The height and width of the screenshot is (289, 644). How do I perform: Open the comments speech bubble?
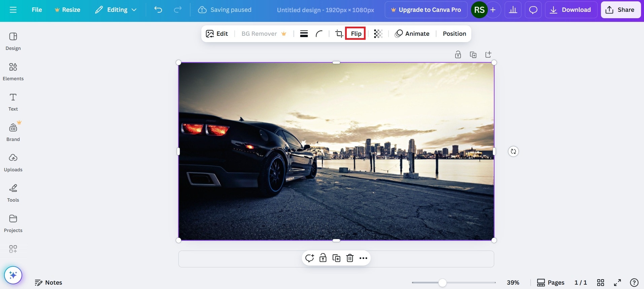(533, 10)
